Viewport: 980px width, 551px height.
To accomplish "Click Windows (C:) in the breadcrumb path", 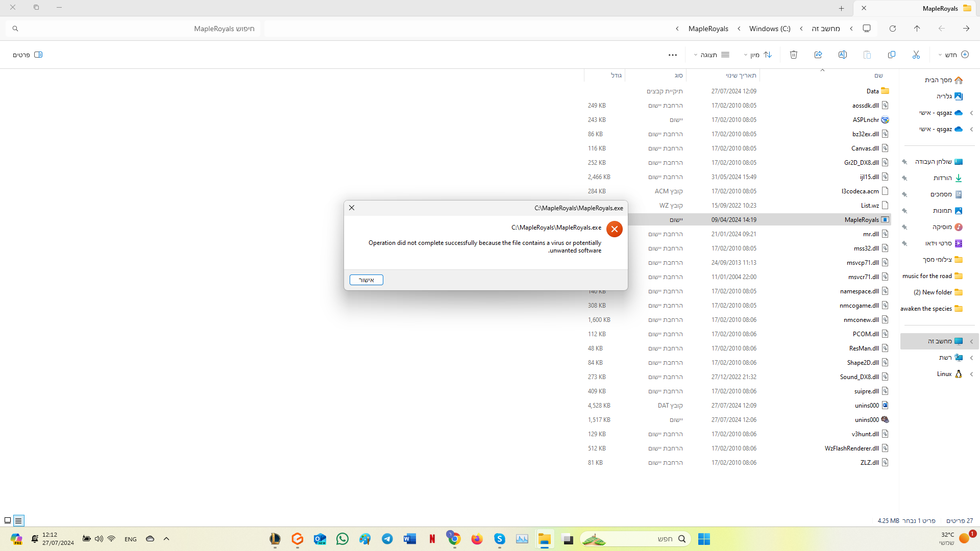I will coord(770,29).
